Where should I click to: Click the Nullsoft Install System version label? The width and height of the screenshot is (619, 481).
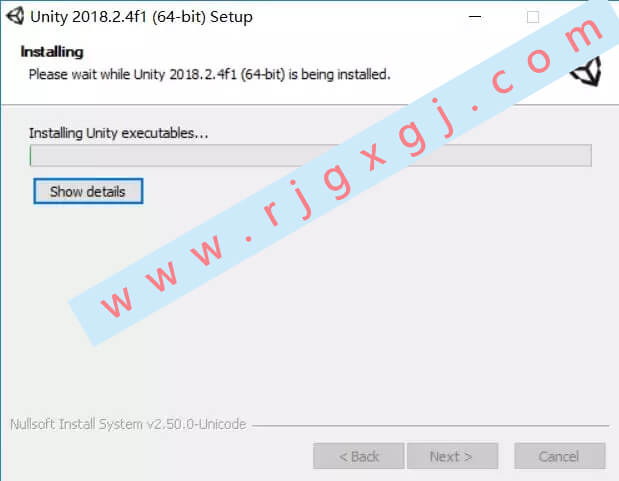128,424
